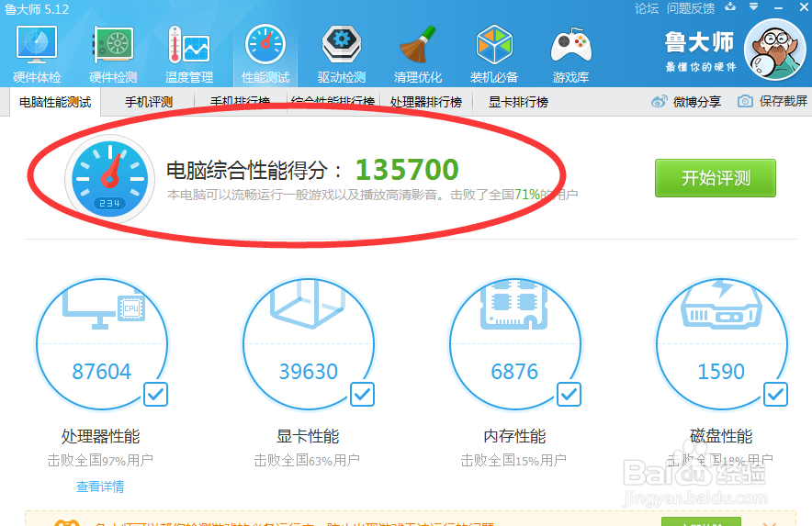Click the green 开始评测 button
812x526 pixels.
click(x=716, y=178)
